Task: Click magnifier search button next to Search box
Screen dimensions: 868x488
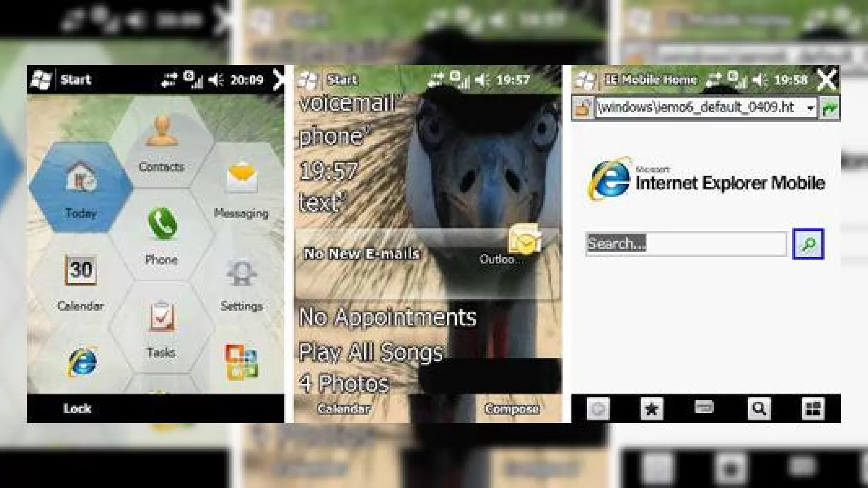Action: tap(808, 244)
